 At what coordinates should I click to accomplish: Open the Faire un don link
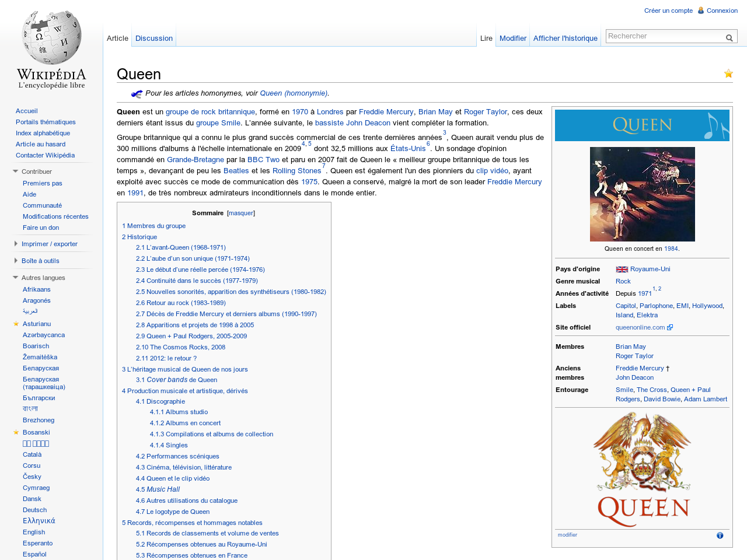(x=40, y=227)
